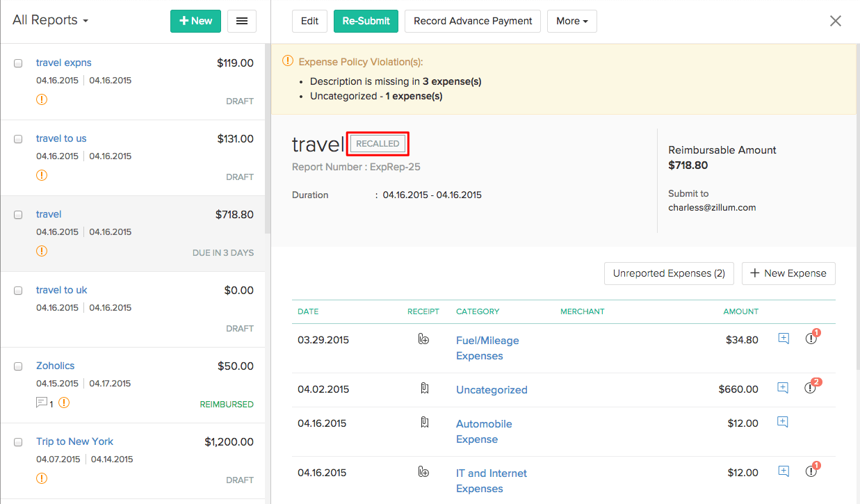This screenshot has height=504, width=860.
Task: Open Unreported Expenses (2) list
Action: point(669,273)
